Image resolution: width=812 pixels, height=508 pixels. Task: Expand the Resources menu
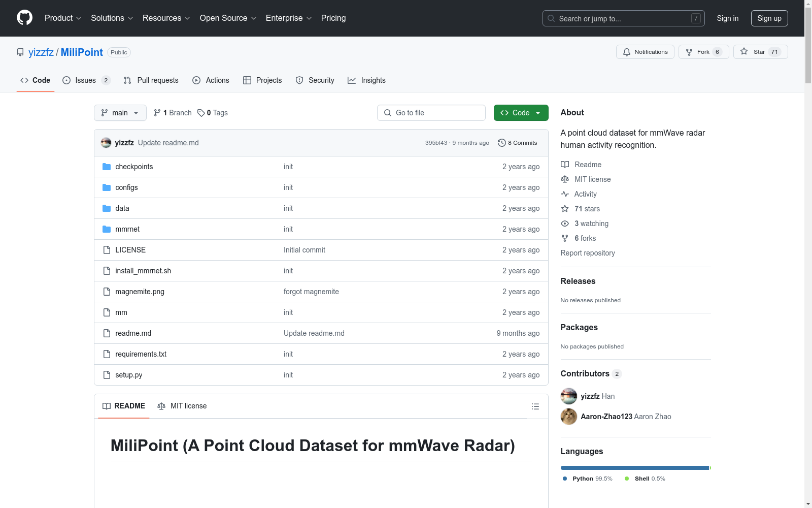coord(166,18)
